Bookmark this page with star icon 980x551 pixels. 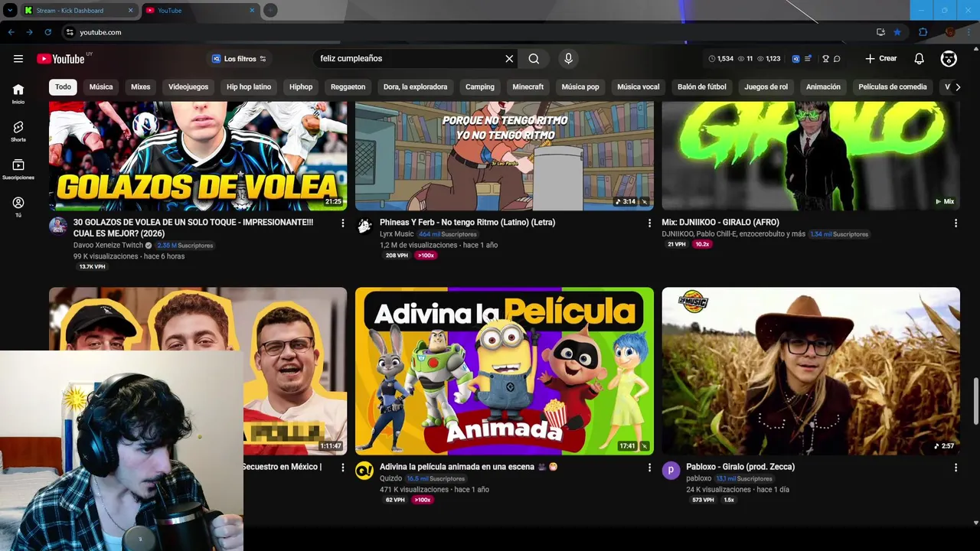point(897,32)
